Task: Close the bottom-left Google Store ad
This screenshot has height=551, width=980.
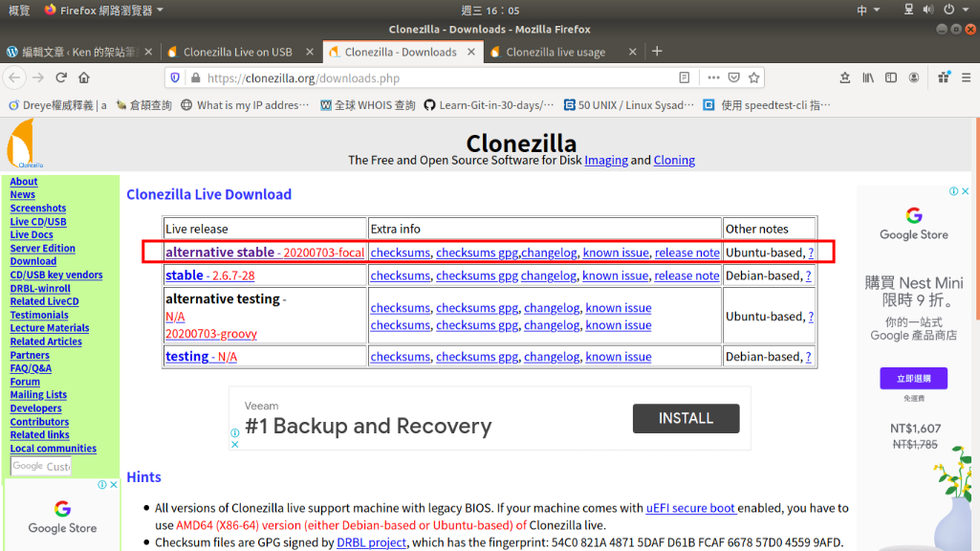Action: point(114,485)
